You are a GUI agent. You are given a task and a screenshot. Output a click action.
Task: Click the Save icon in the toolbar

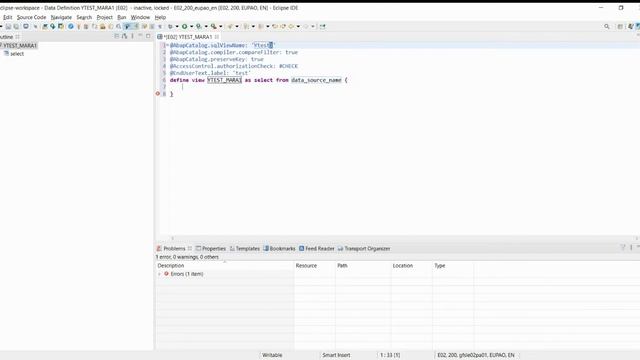coord(8,27)
